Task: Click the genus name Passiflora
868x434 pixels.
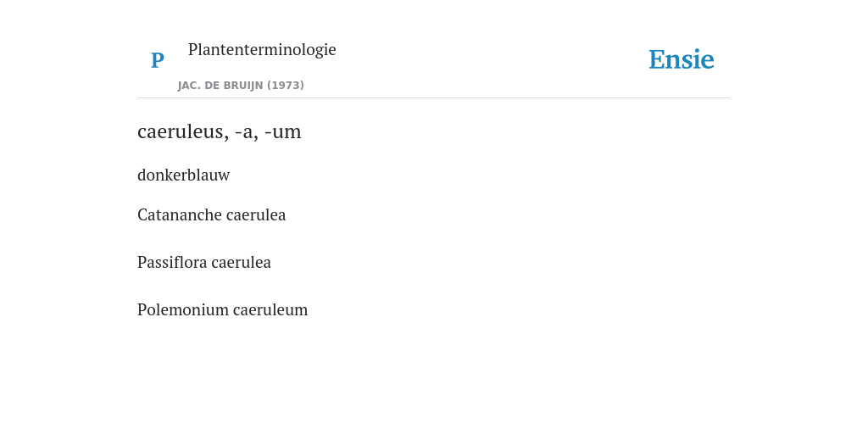Action: click(172, 263)
